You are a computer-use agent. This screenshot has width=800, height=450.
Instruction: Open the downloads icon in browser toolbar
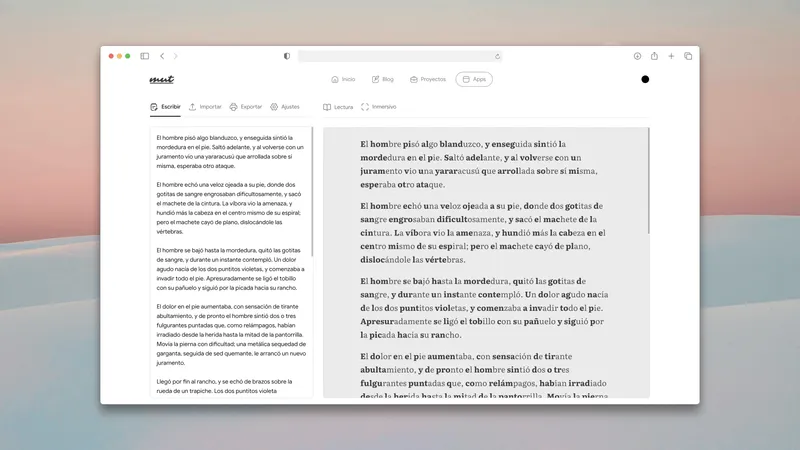point(637,56)
